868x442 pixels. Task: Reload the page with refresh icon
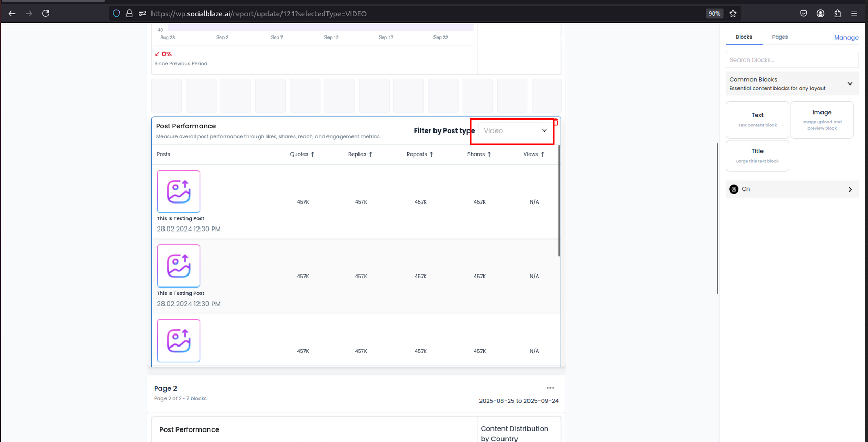[46, 14]
